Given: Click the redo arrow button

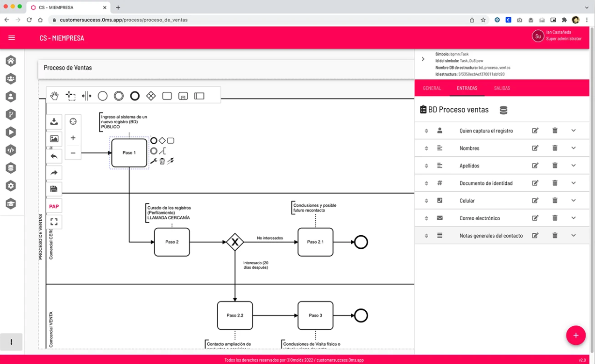Looking at the screenshot, I should pyautogui.click(x=54, y=173).
